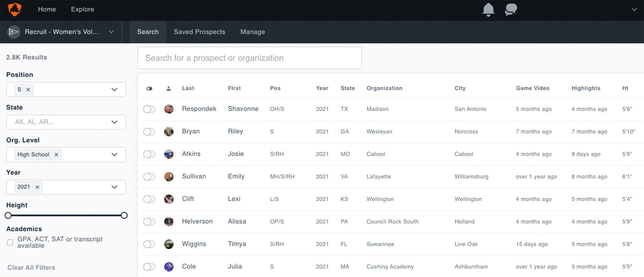The height and width of the screenshot is (277, 644).
Task: Open the notifications bell icon
Action: coord(488,10)
